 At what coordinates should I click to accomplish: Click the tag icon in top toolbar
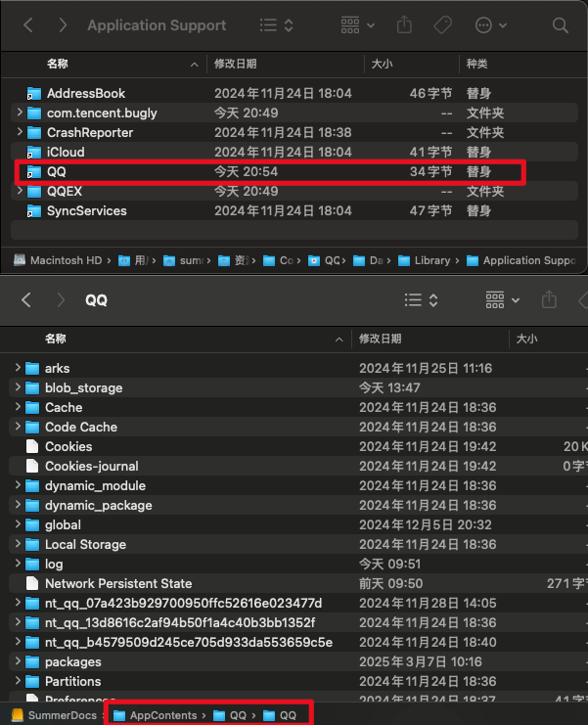click(x=441, y=26)
